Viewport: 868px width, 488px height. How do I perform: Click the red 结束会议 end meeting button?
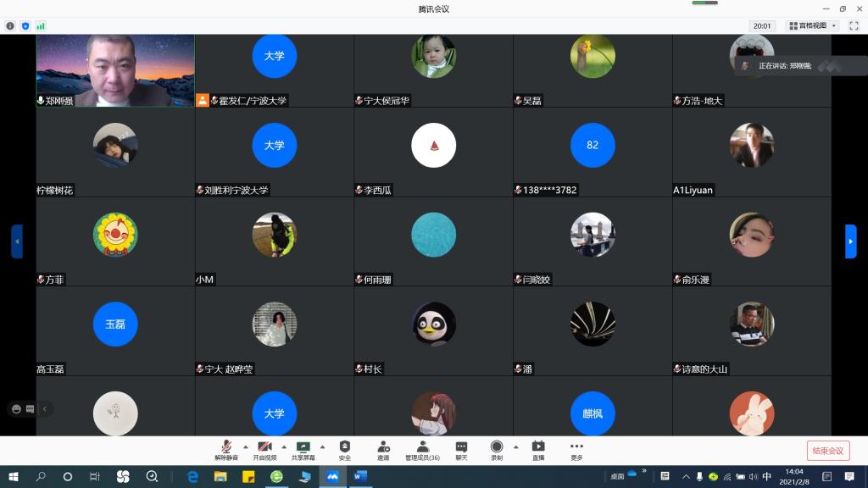827,451
